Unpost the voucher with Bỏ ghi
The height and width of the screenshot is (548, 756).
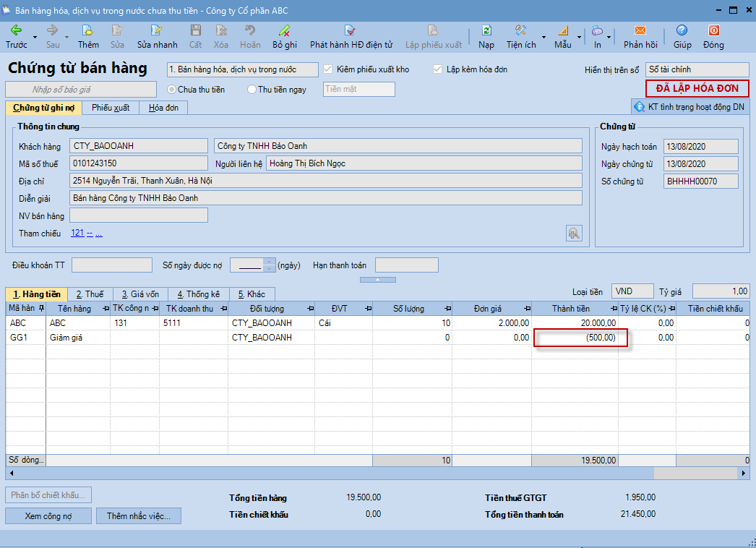285,31
